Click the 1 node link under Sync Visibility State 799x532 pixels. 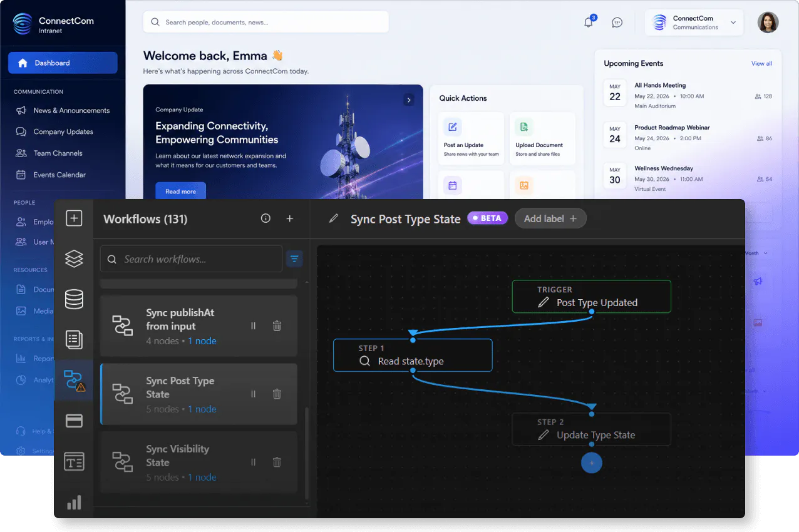[x=202, y=478]
